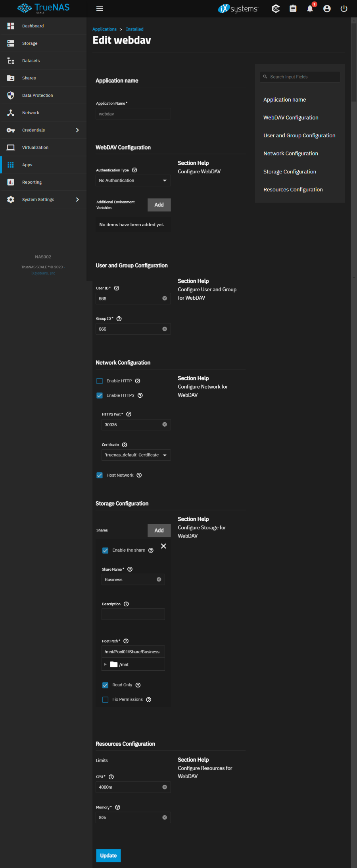This screenshot has width=357, height=868.
Task: Open the Authentication Type dropdown
Action: pyautogui.click(x=133, y=181)
